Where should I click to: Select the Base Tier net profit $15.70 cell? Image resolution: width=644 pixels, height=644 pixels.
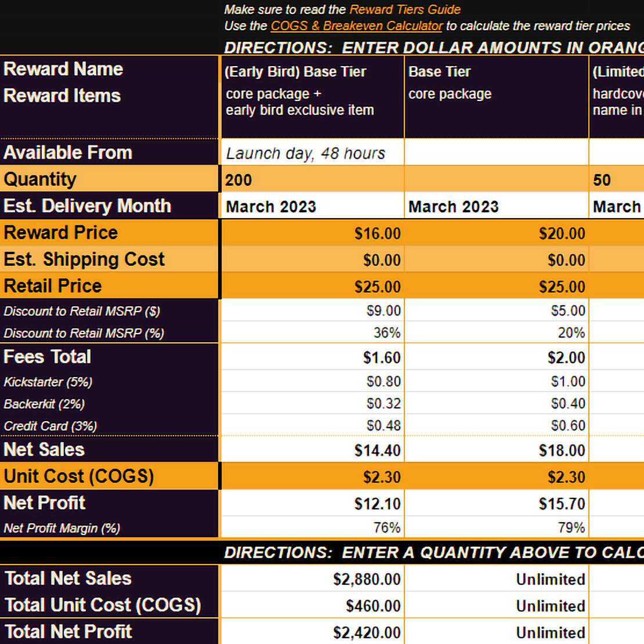(496, 504)
